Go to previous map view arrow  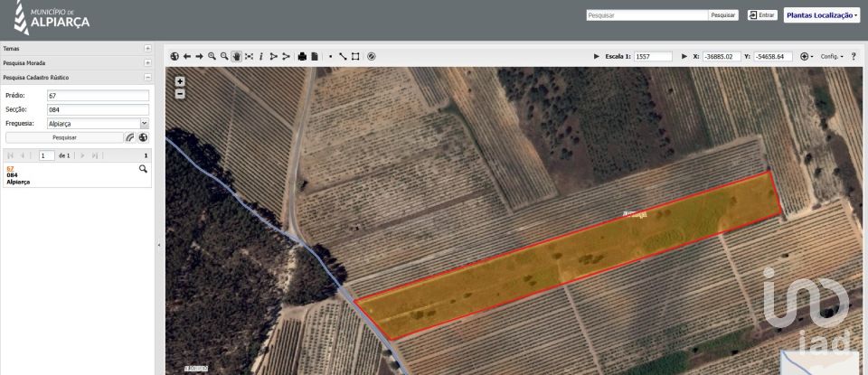[x=187, y=56]
